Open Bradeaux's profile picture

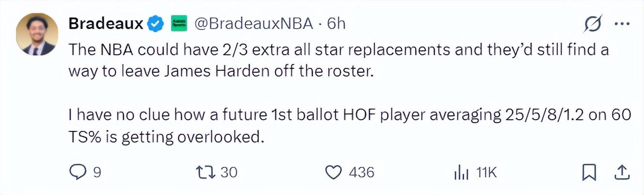coord(37,34)
